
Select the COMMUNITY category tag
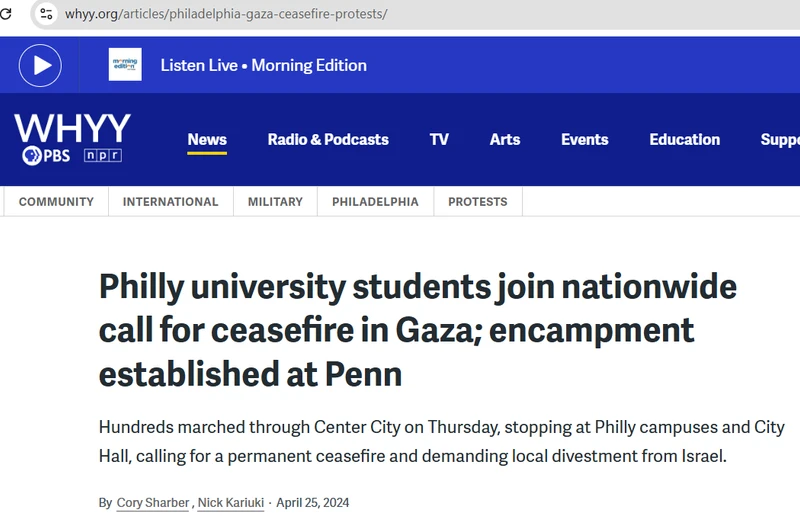coord(56,202)
